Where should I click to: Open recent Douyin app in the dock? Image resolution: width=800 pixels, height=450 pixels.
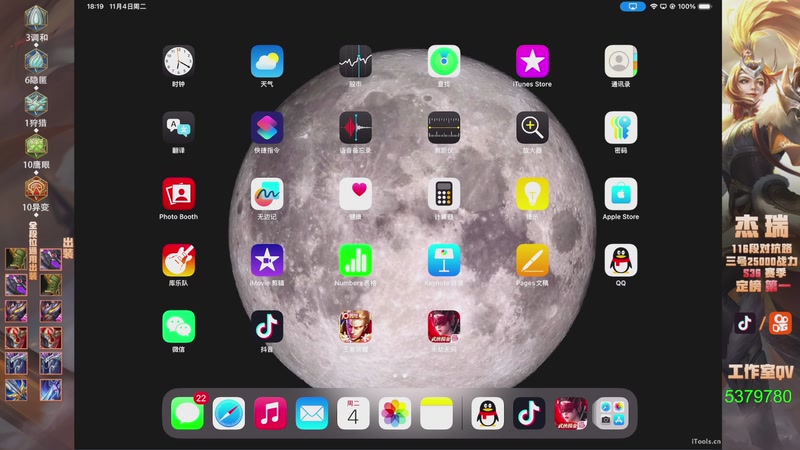529,413
